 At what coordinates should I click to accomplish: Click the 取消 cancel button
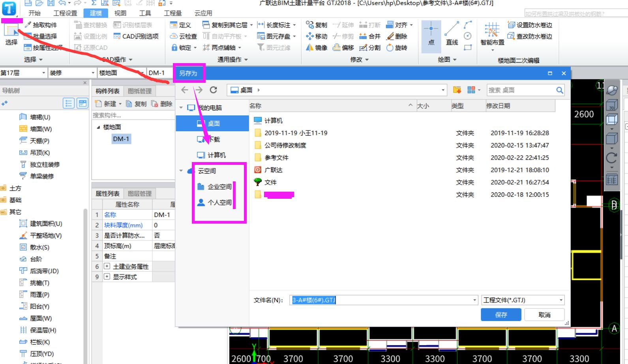coord(544,315)
